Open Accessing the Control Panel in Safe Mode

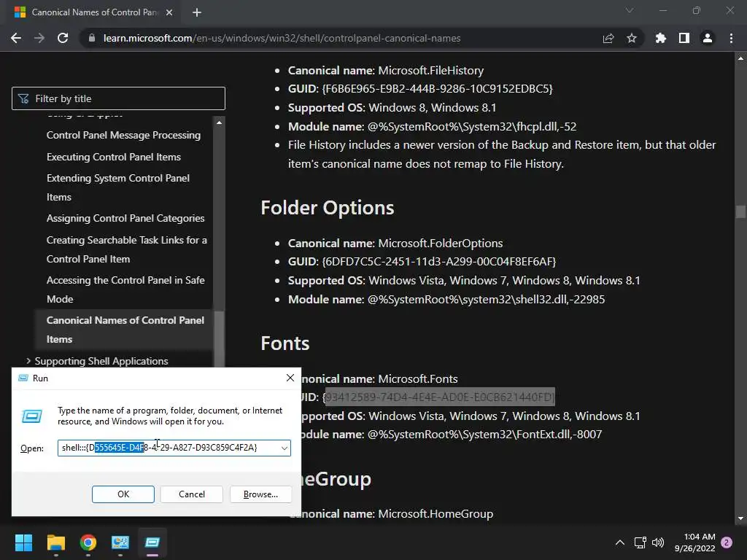[125, 289]
